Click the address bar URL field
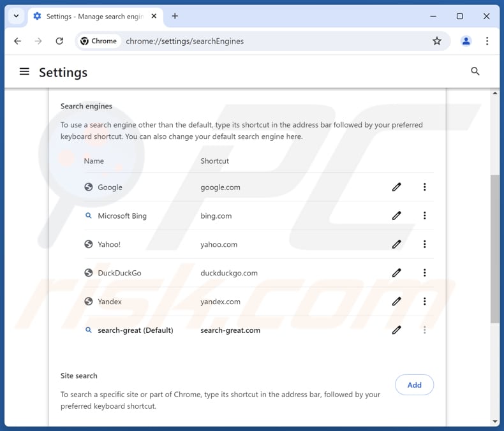 (255, 41)
